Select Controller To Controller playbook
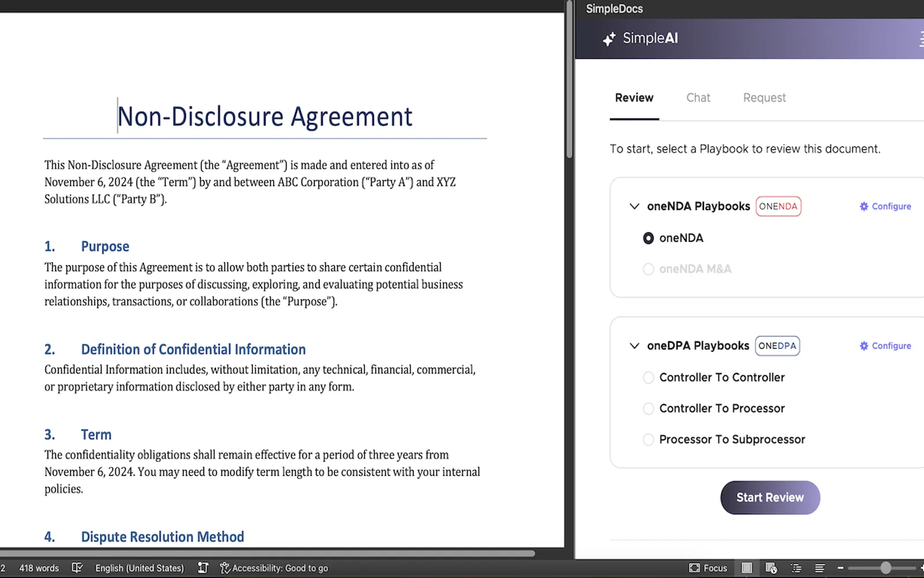The image size is (924, 578). click(649, 377)
